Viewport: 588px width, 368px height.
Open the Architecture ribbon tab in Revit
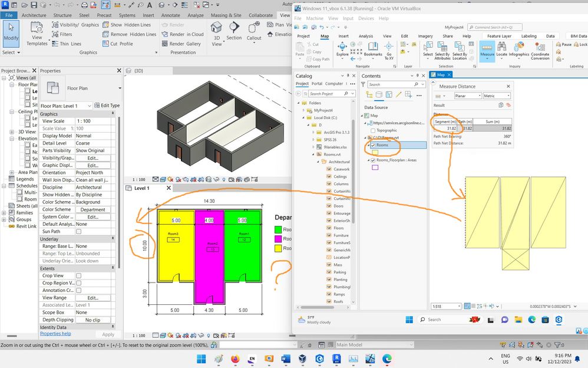coord(34,15)
